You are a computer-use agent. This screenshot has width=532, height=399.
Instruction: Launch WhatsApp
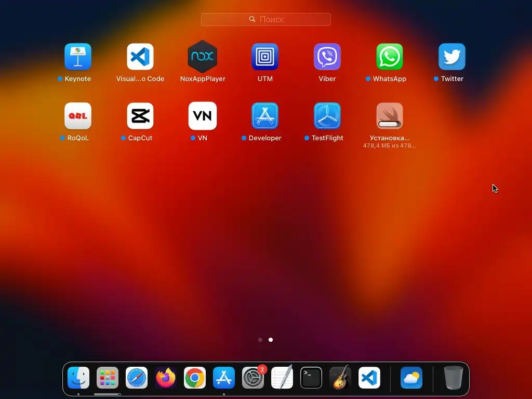pyautogui.click(x=390, y=57)
